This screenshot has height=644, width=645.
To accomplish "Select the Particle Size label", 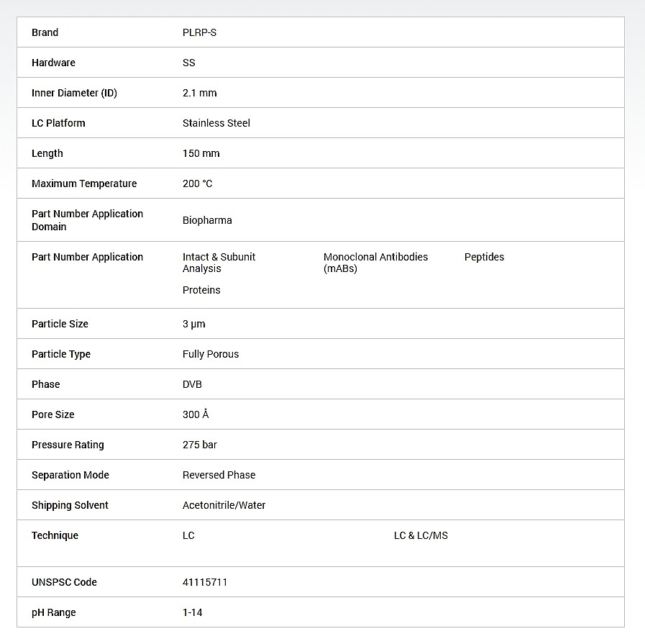I will pos(60,324).
